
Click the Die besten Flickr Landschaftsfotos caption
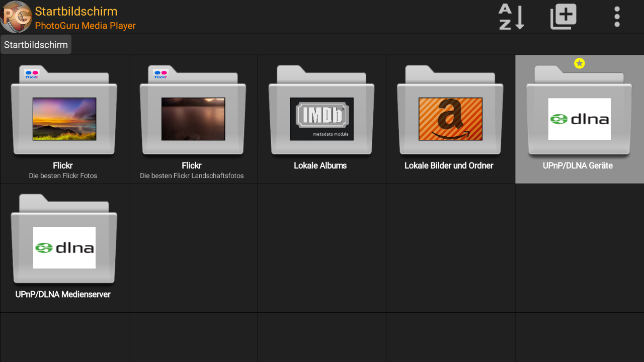pos(192,176)
